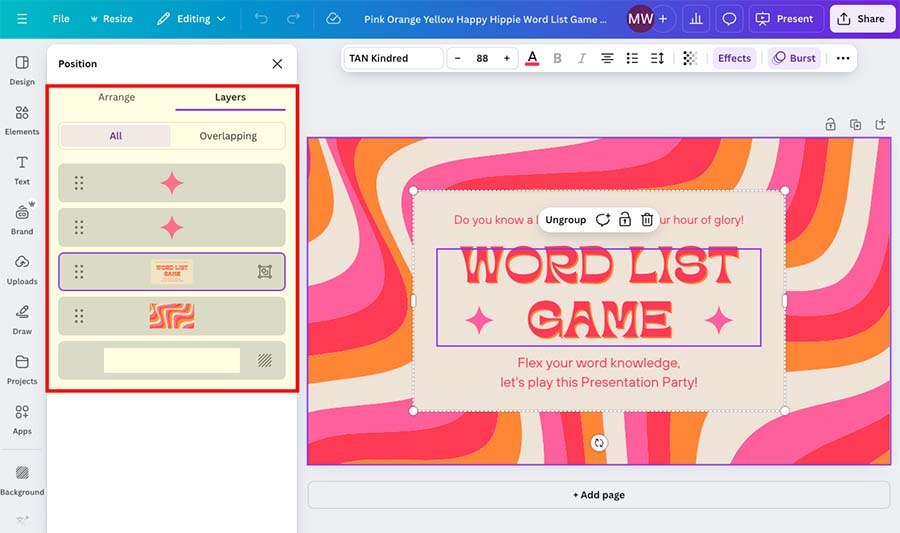Click the 'Flex your word knowledge' text
The height and width of the screenshot is (533, 900).
click(599, 363)
